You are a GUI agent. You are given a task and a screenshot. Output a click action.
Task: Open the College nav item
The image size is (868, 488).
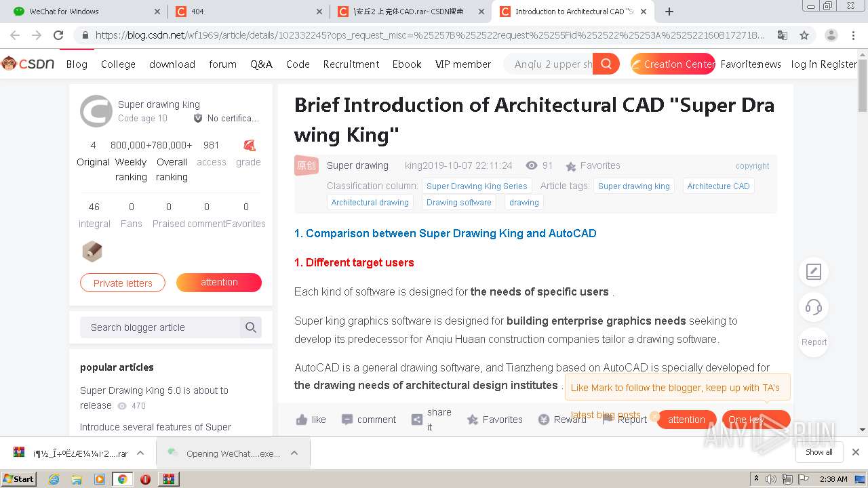click(x=118, y=64)
